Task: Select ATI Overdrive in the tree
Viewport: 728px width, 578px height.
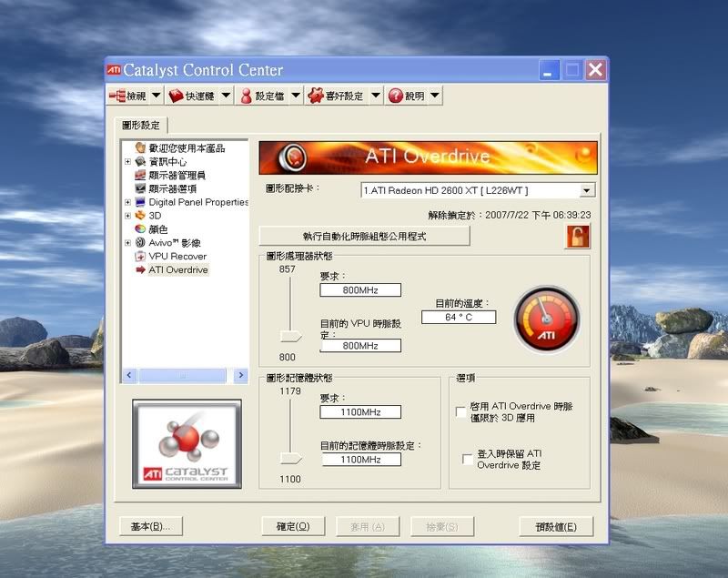Action: [x=178, y=269]
